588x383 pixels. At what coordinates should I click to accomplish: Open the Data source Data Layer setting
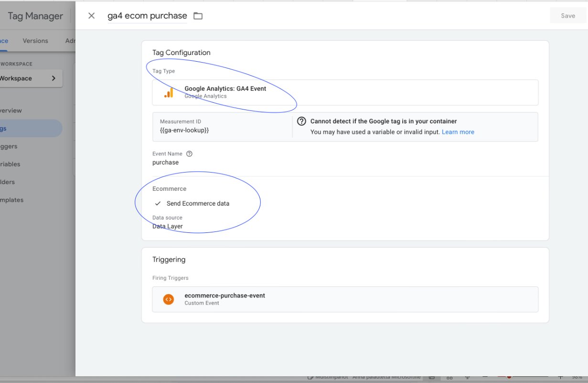pyautogui.click(x=168, y=226)
